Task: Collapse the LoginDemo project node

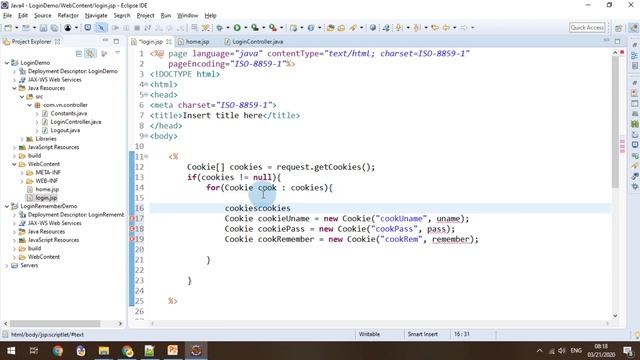Action: [x=7, y=63]
